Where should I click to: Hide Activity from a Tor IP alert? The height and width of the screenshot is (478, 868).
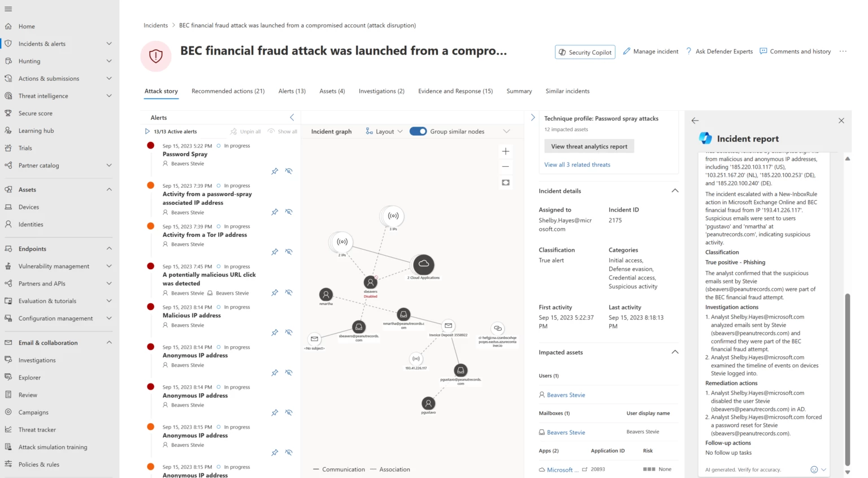pos(289,252)
